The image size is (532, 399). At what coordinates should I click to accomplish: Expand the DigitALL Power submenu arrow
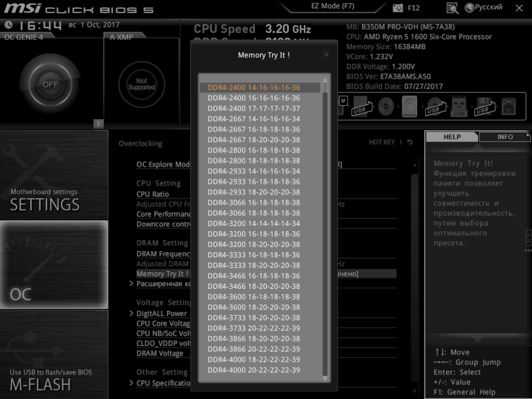point(132,313)
